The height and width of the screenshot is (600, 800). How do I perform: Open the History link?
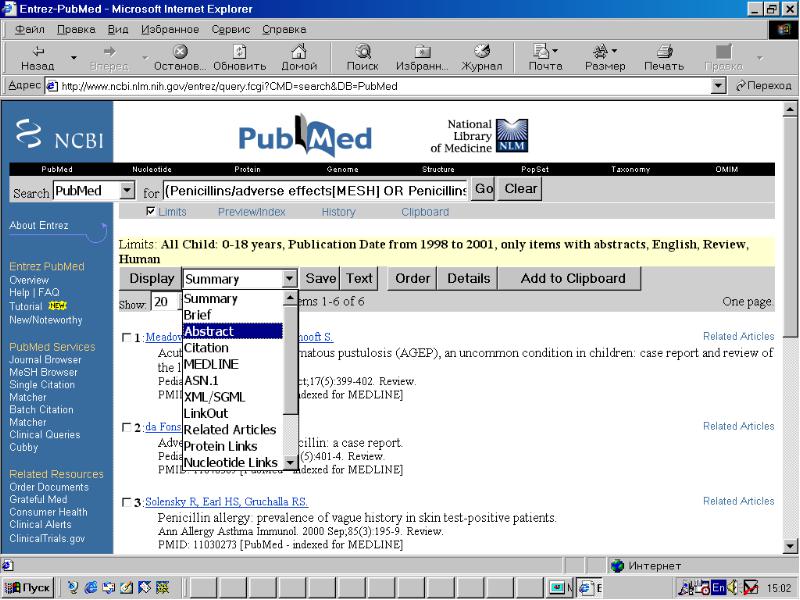338,212
